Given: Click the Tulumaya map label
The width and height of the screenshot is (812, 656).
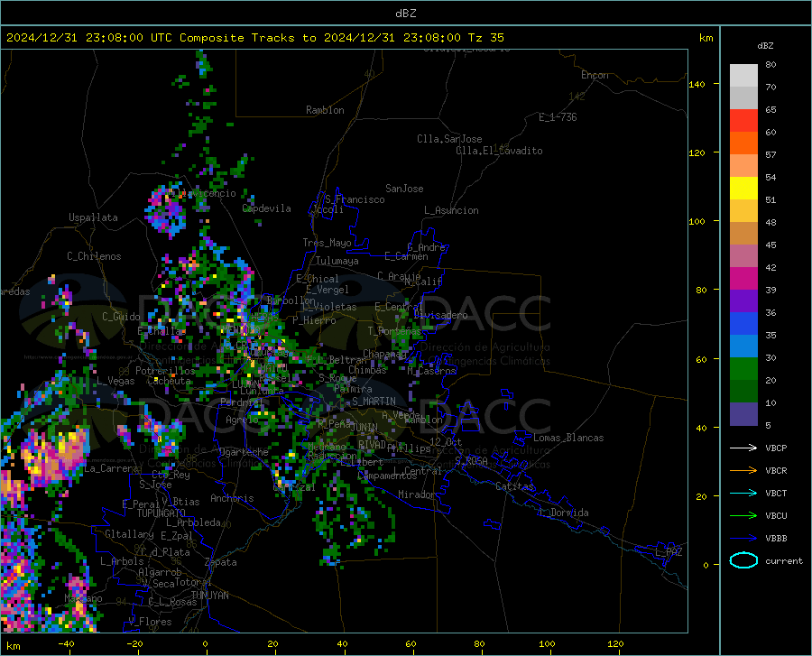Looking at the screenshot, I should coord(337,261).
